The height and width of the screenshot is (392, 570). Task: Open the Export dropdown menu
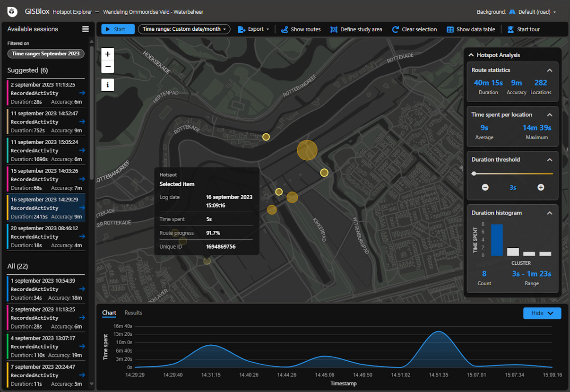point(253,29)
